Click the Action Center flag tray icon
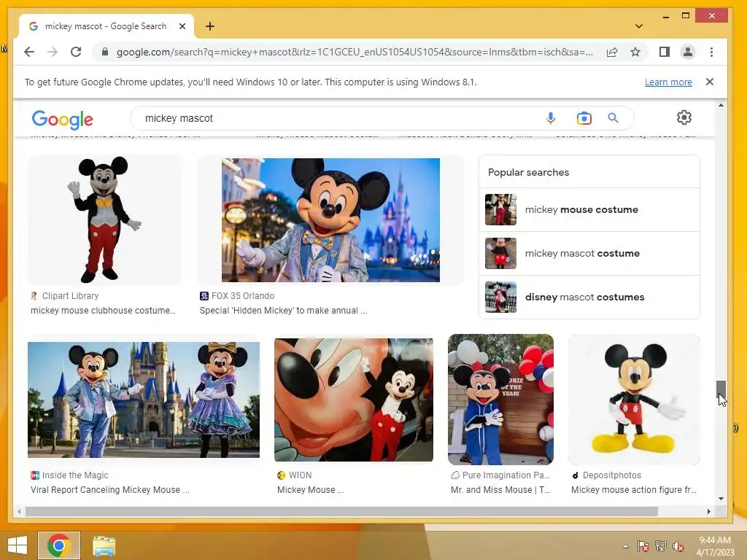747x560 pixels. click(643, 546)
